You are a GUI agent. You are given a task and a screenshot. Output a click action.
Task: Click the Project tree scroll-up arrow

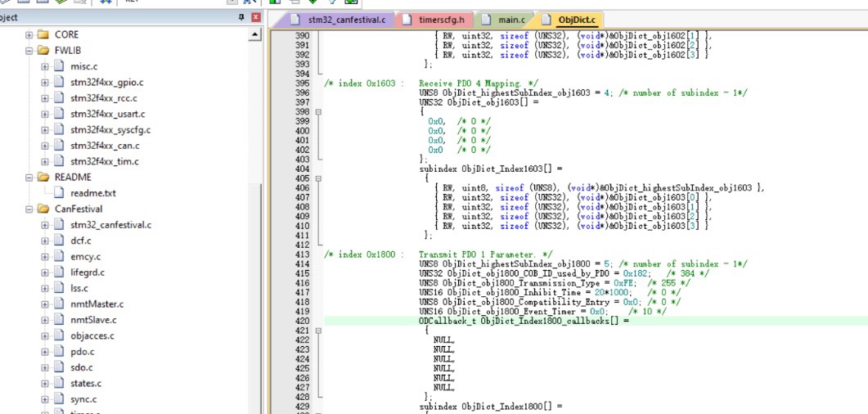254,35
